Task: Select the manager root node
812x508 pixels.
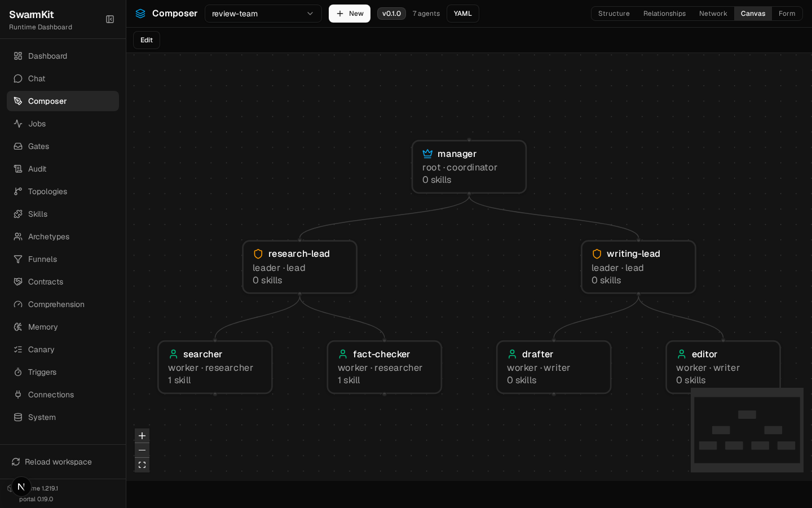Action: pos(469,167)
